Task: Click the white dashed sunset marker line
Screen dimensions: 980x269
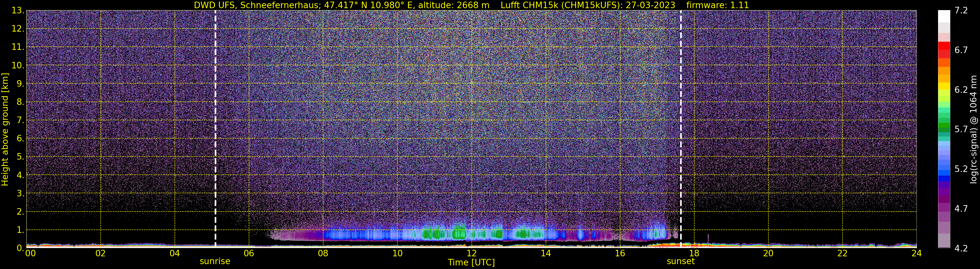Action: pos(680,129)
